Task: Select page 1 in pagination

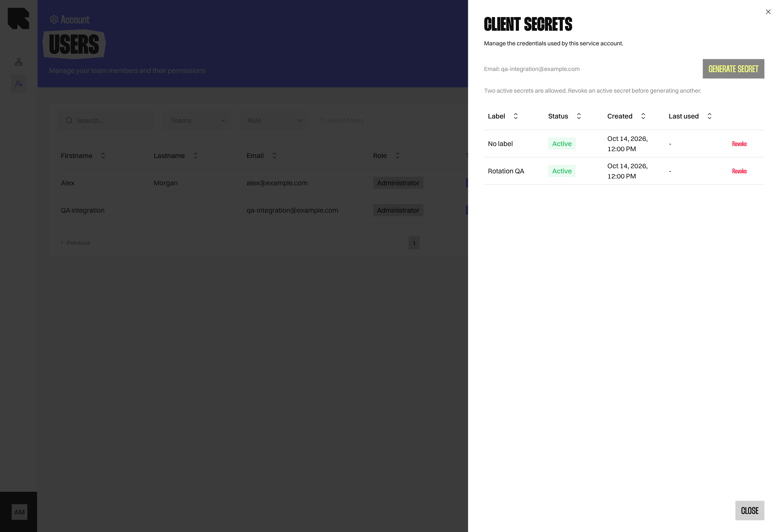Action: [x=414, y=243]
